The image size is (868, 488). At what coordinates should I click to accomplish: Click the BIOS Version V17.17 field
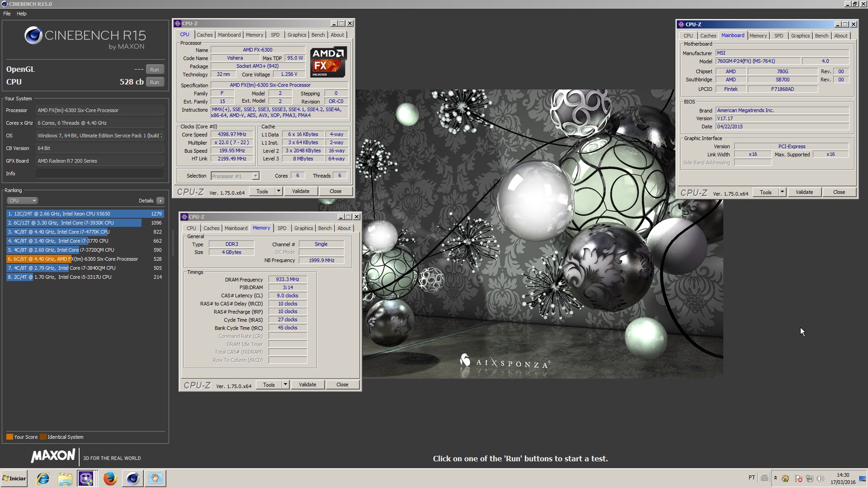[782, 118]
